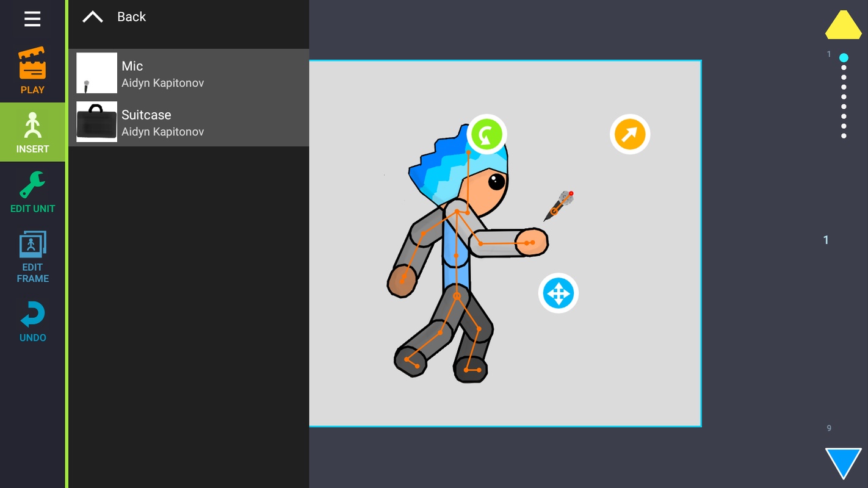Go to next frame with blue triangle
Screen dimensions: 868x488
coord(843,463)
